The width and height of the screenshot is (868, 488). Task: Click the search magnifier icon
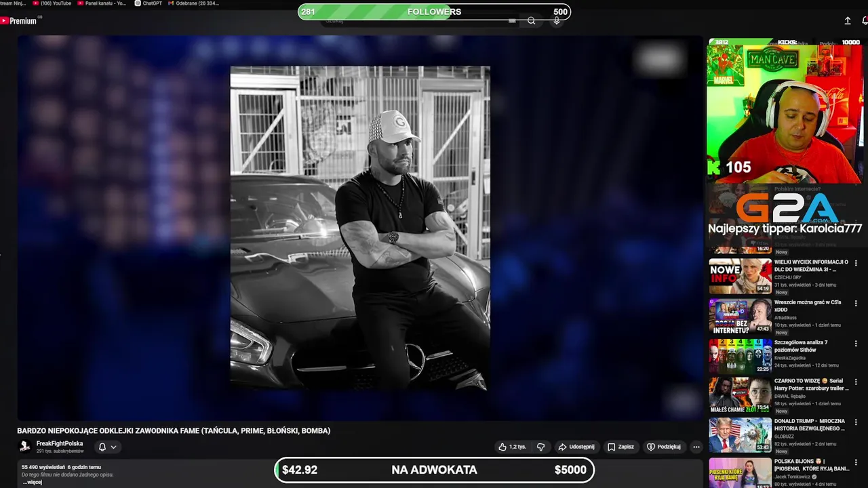coord(532,21)
